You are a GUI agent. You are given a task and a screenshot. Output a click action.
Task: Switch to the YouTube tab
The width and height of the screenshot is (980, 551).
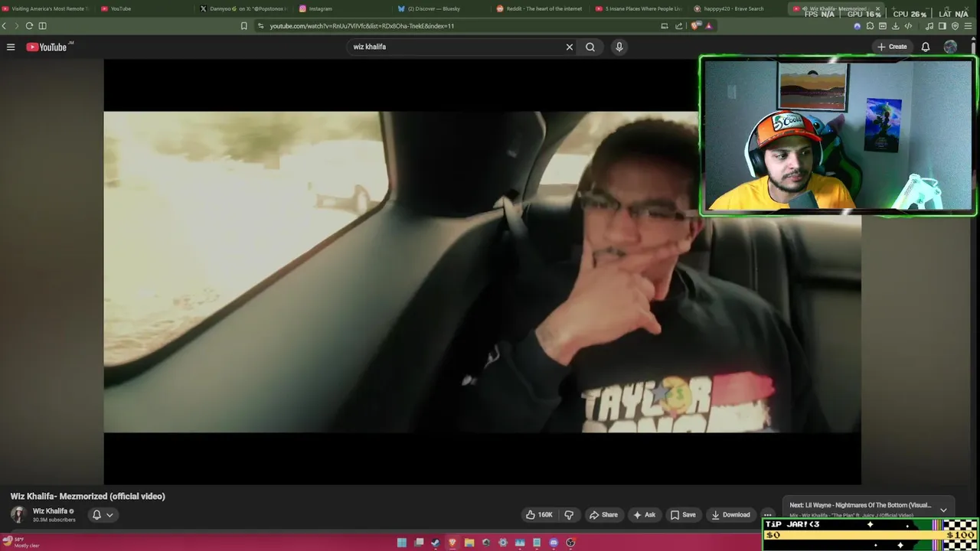point(145,8)
